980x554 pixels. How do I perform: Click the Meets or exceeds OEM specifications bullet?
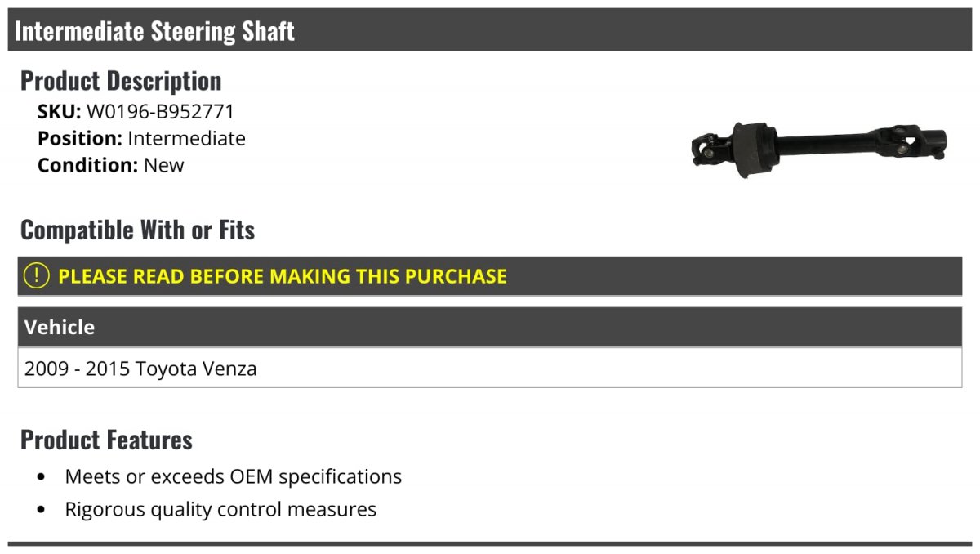[x=234, y=476]
